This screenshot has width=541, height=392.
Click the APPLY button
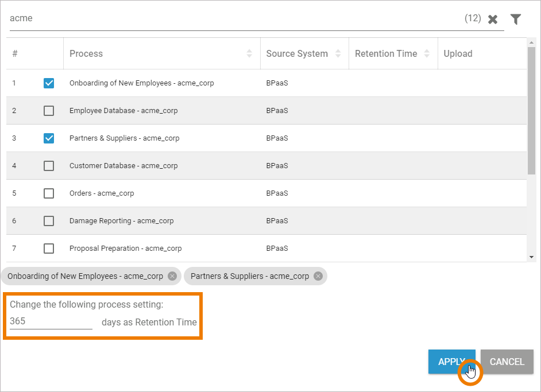pos(451,362)
